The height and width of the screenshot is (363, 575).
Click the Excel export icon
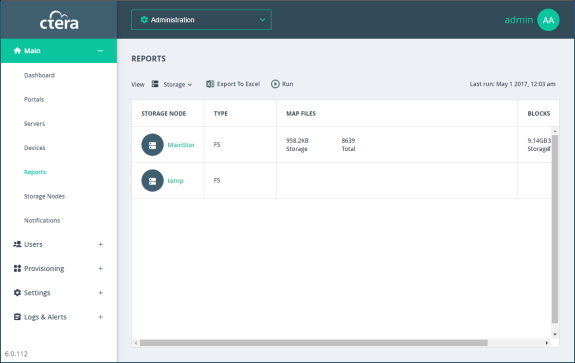coord(210,84)
